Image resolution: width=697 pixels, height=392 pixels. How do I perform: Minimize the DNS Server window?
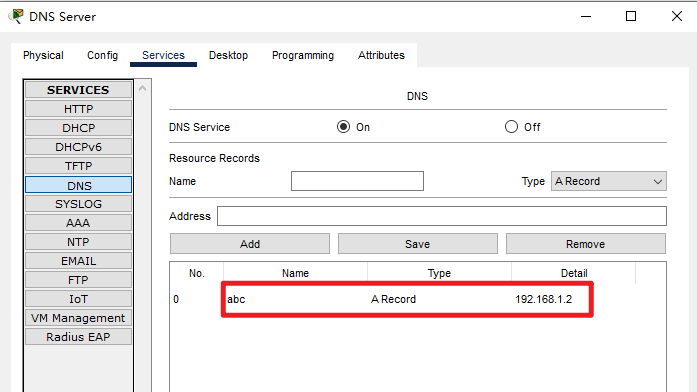coord(586,16)
